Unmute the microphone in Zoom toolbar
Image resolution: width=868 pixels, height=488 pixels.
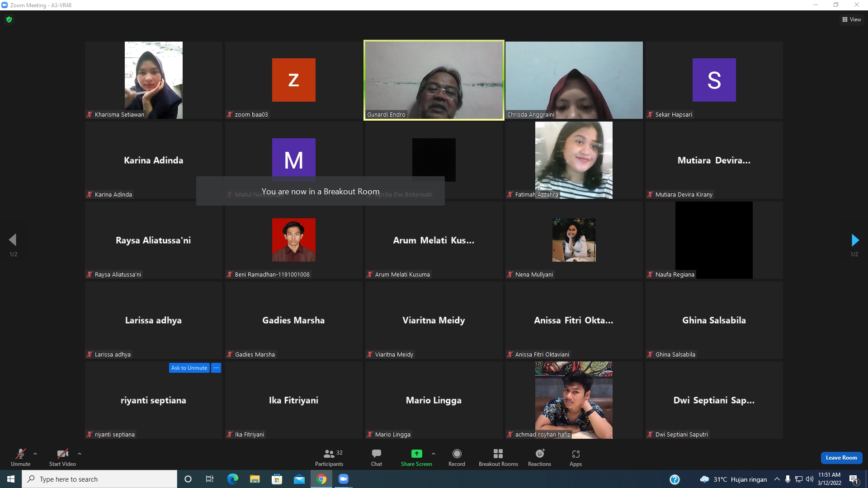pyautogui.click(x=21, y=457)
